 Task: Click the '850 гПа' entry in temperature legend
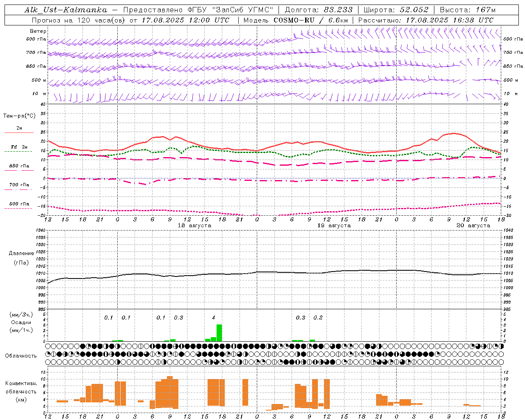[19, 166]
